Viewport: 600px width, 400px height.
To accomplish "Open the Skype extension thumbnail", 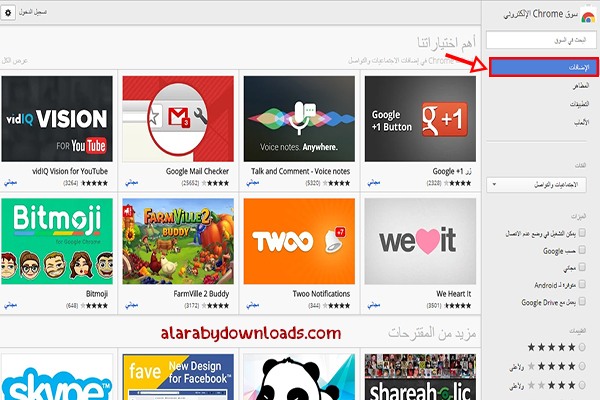I will [x=57, y=377].
